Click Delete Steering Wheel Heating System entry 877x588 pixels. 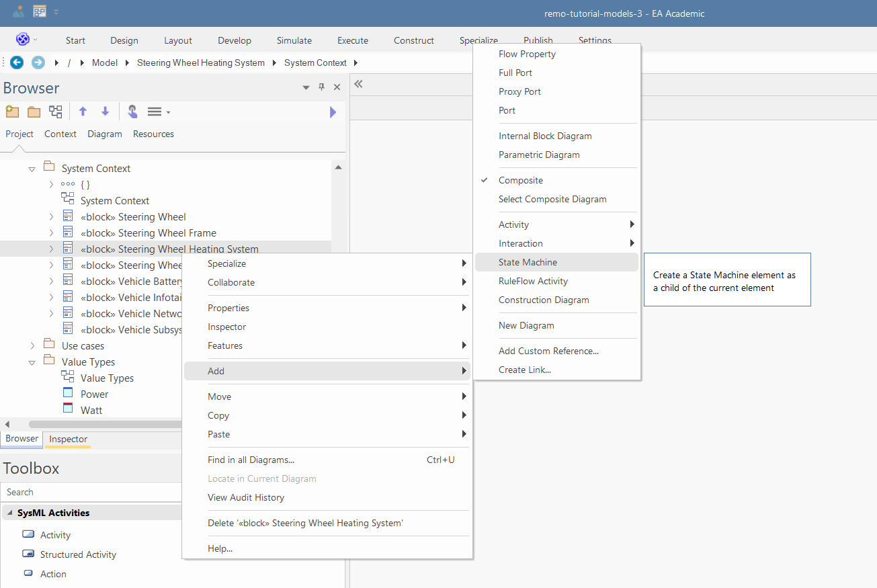tap(305, 523)
